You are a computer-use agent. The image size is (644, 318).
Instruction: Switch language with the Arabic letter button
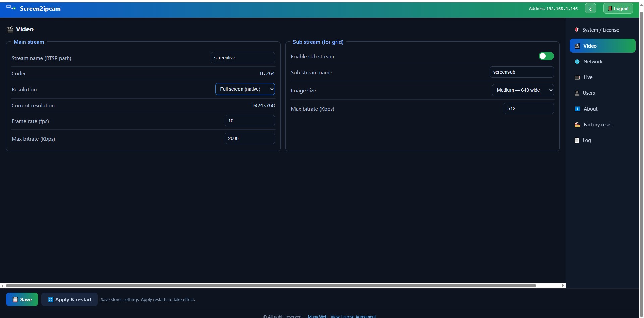(x=590, y=8)
